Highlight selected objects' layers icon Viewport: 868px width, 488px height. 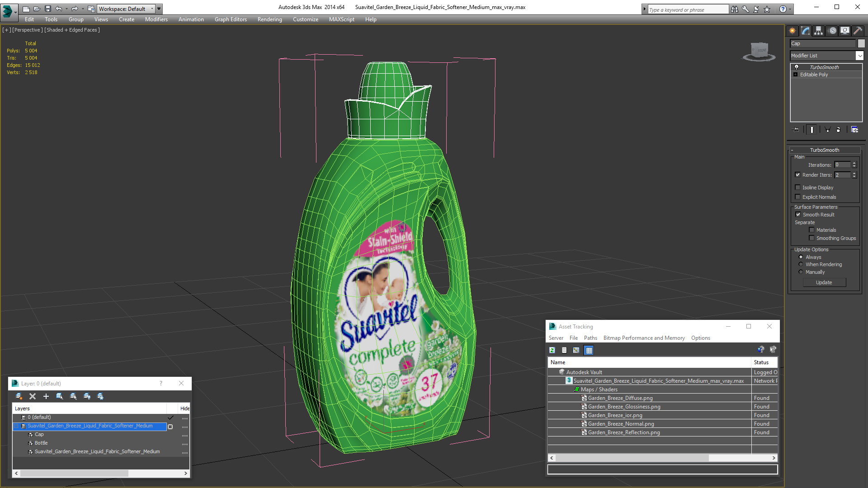[x=73, y=396]
